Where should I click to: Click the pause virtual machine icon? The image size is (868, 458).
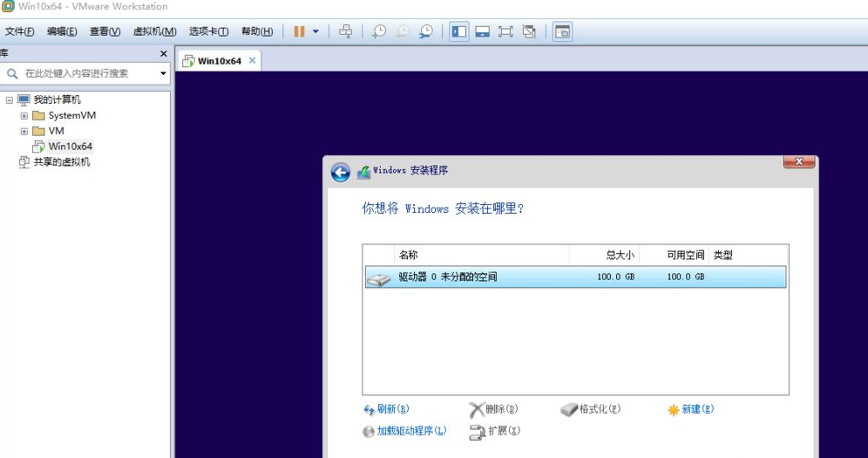(299, 31)
